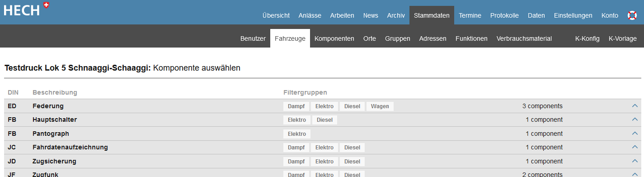The image size is (644, 177).
Task: Select the Stammdaten menu item
Action: (432, 15)
